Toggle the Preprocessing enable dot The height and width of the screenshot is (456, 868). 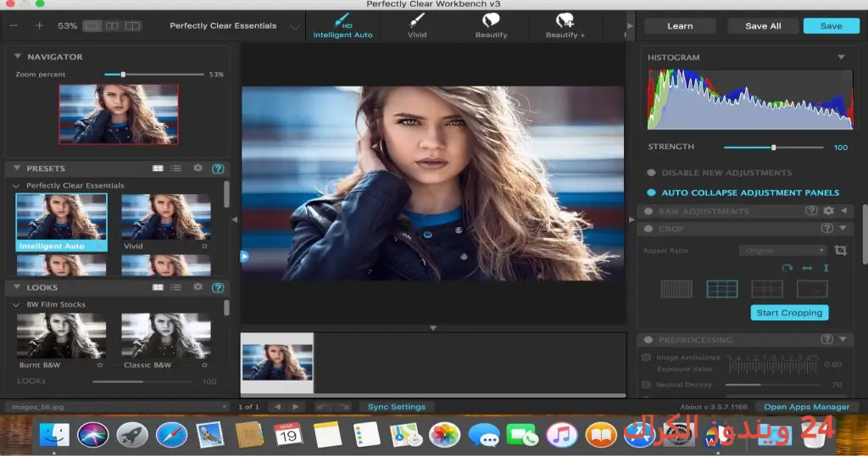pyautogui.click(x=648, y=340)
